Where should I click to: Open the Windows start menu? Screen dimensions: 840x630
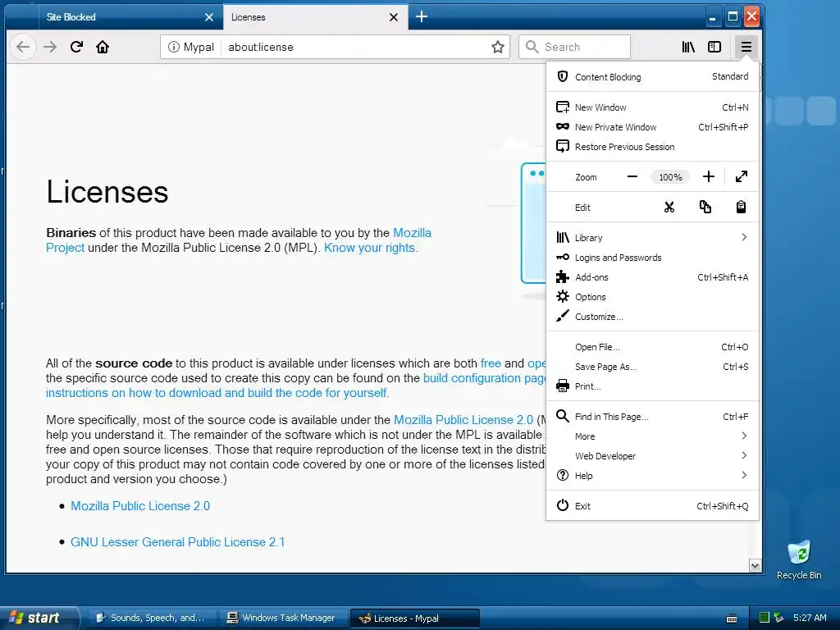coord(39,618)
